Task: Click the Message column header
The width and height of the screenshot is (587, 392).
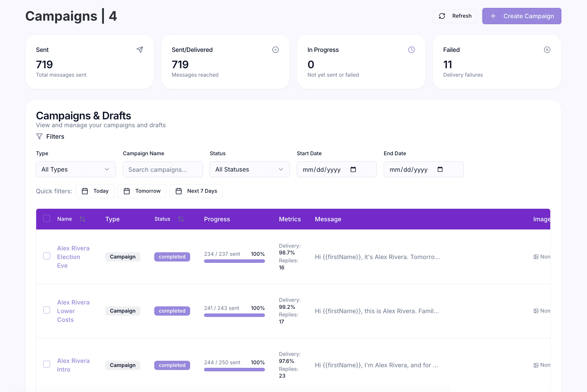Action: (x=328, y=219)
